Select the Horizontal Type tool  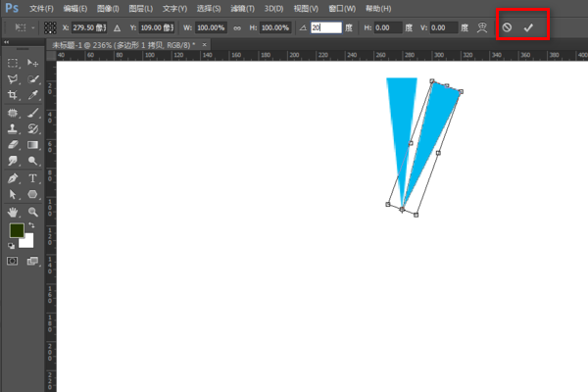pyautogui.click(x=33, y=178)
